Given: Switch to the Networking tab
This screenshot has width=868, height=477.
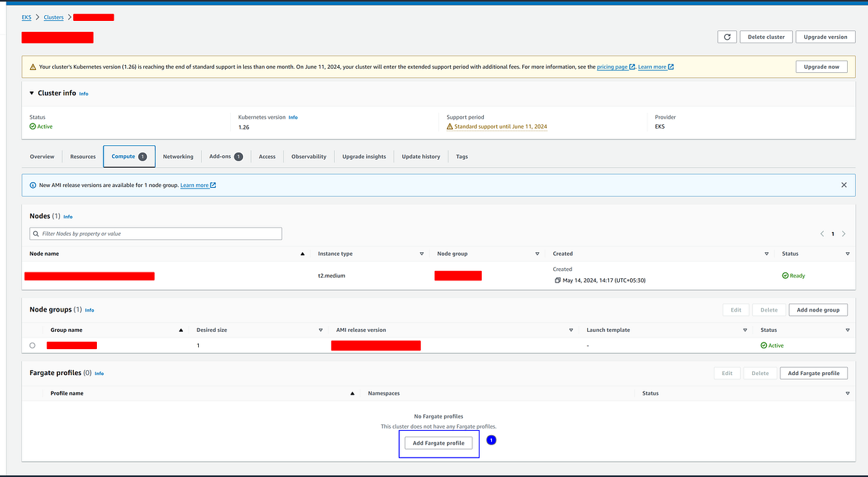Looking at the screenshot, I should (x=178, y=156).
